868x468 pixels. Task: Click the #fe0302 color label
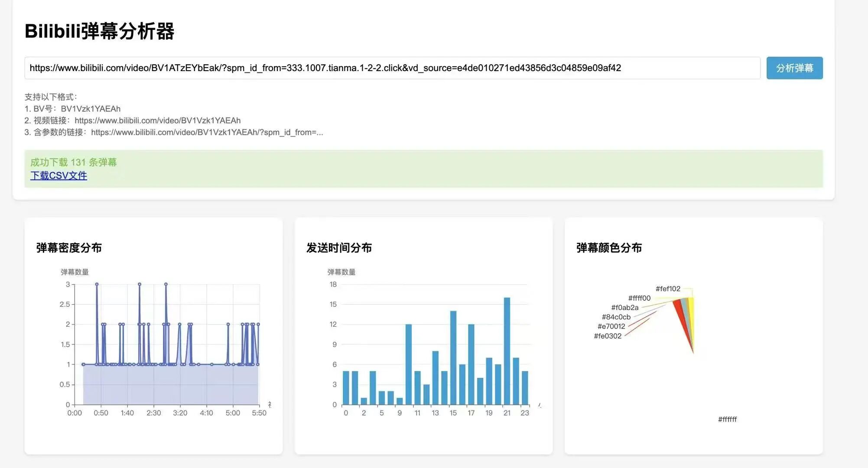tap(607, 336)
